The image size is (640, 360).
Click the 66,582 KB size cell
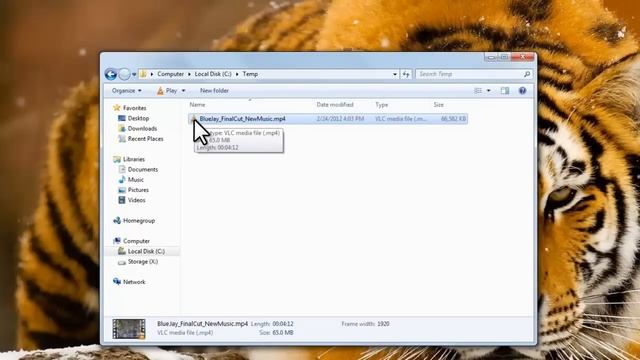pos(453,119)
